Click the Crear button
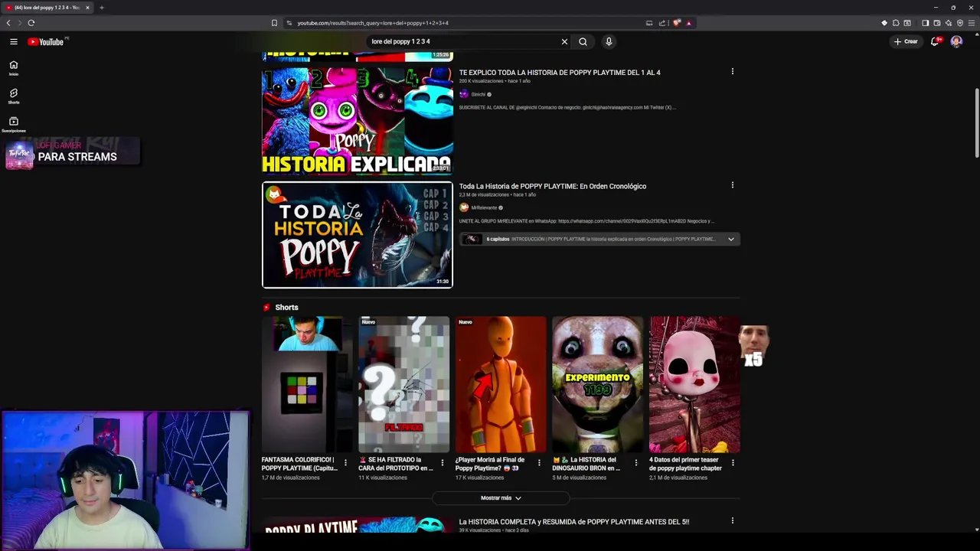This screenshot has width=980, height=551. [906, 41]
